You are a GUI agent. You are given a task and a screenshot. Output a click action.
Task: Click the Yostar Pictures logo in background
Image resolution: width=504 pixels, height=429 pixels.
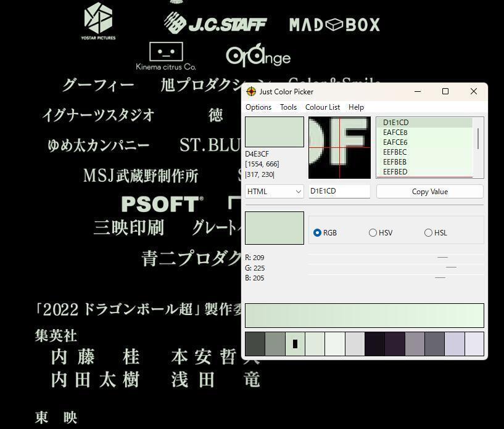pos(98,21)
